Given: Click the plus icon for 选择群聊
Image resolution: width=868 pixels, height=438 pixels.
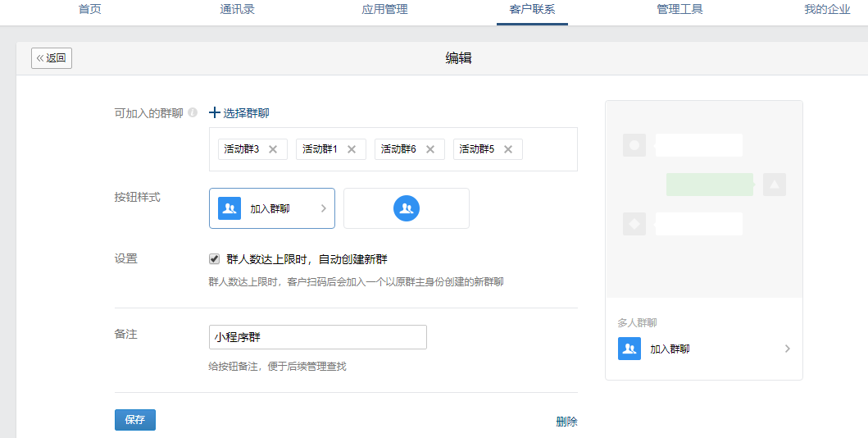Looking at the screenshot, I should (214, 113).
